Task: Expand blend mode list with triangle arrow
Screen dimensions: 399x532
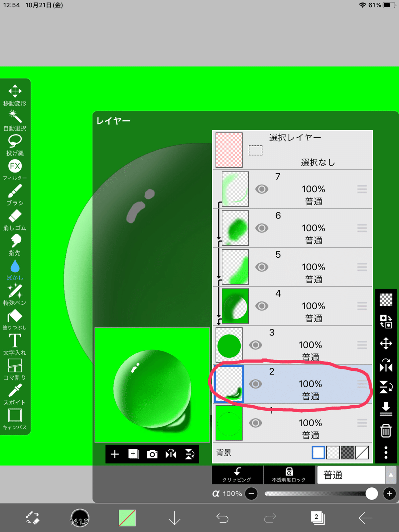Action: coord(391,475)
